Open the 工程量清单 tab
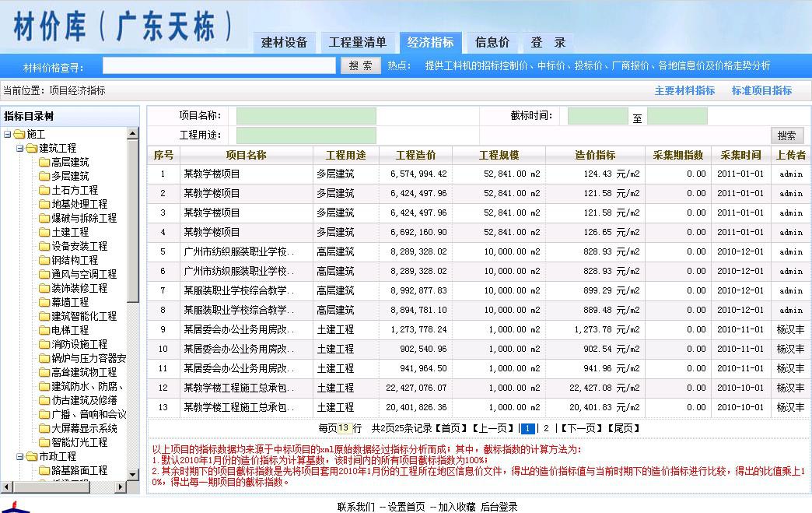 [357, 43]
